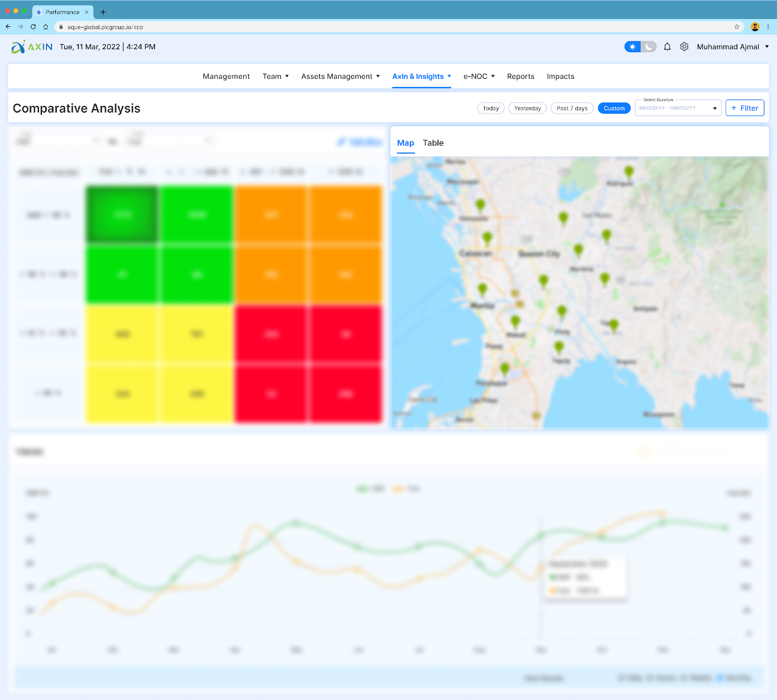
Task: Open the Reports menu item
Action: click(521, 76)
